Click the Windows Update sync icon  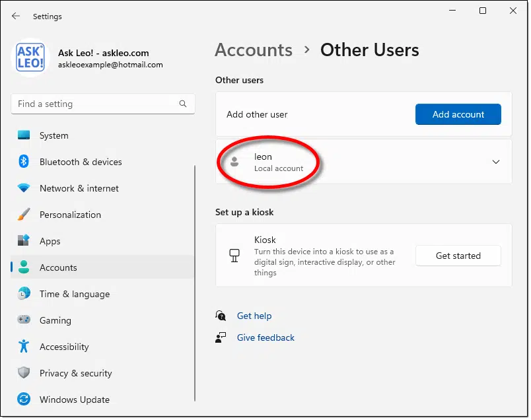[24, 400]
